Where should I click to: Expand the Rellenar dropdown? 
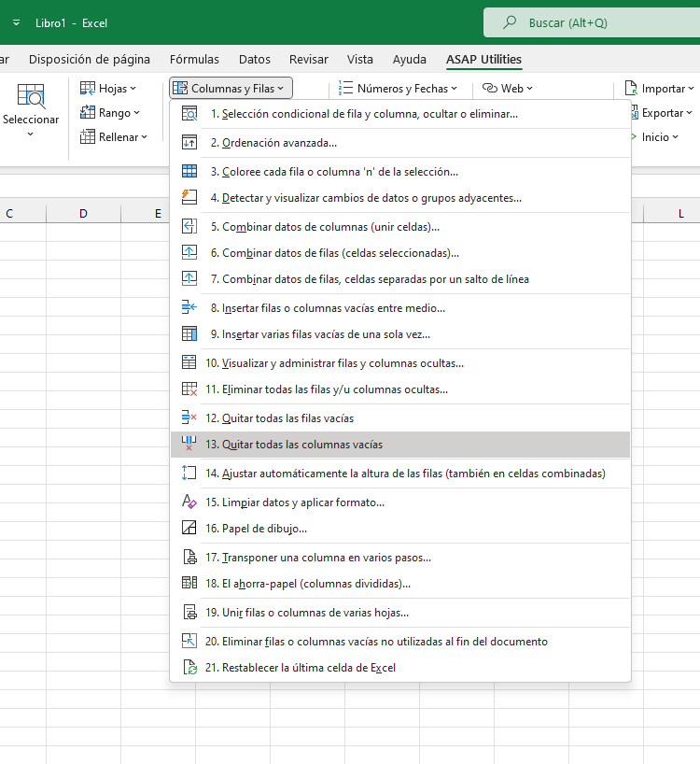point(114,137)
